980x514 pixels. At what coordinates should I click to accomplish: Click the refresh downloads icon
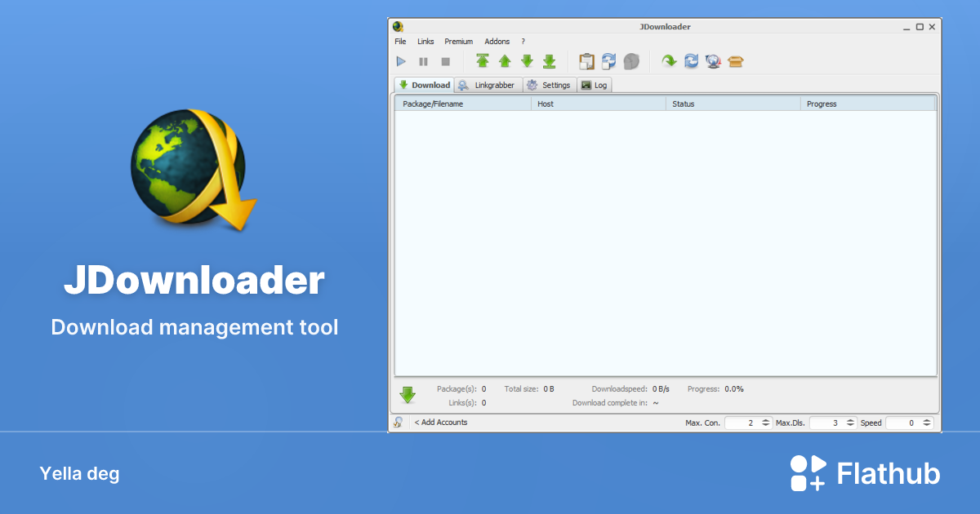click(x=691, y=61)
